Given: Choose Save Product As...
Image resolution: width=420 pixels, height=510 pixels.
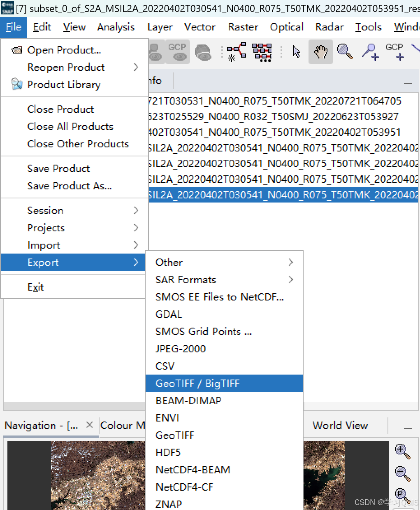Looking at the screenshot, I should tap(74, 186).
